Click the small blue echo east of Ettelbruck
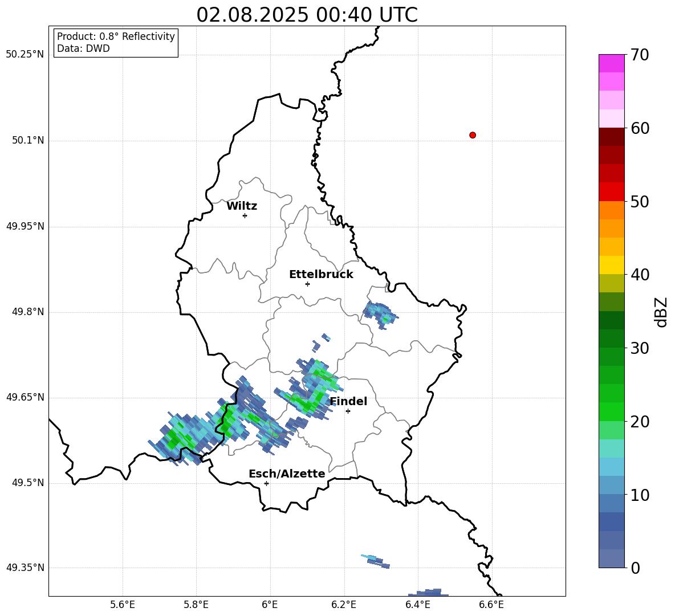The image size is (675, 616). pos(380,315)
